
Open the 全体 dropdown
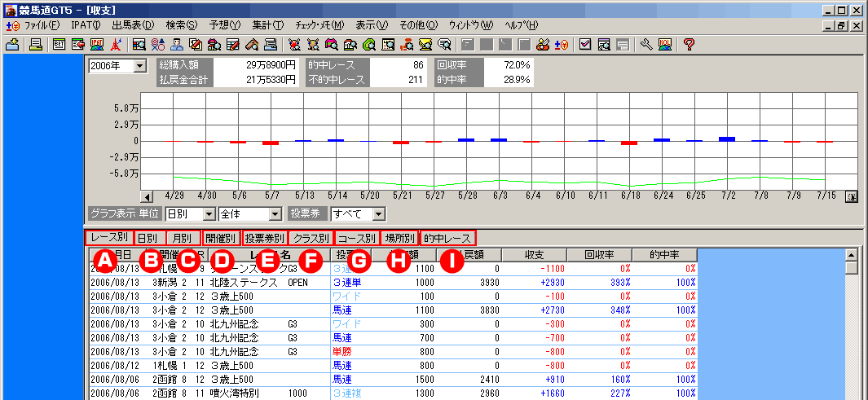(x=274, y=214)
